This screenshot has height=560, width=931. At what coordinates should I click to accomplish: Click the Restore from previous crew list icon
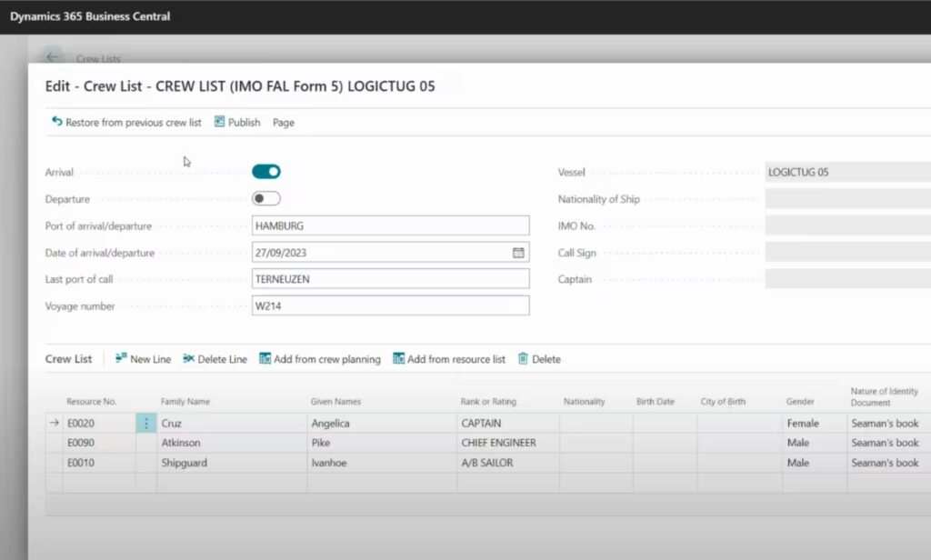point(57,122)
